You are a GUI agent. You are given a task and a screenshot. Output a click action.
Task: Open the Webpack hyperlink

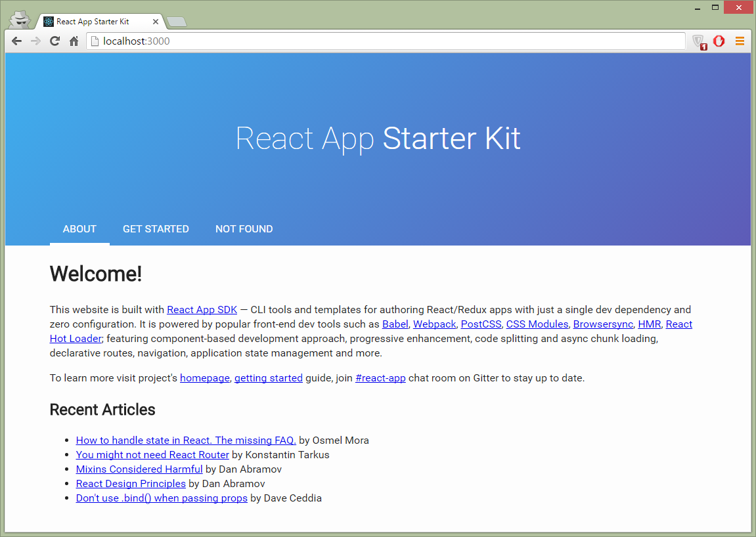(x=434, y=324)
